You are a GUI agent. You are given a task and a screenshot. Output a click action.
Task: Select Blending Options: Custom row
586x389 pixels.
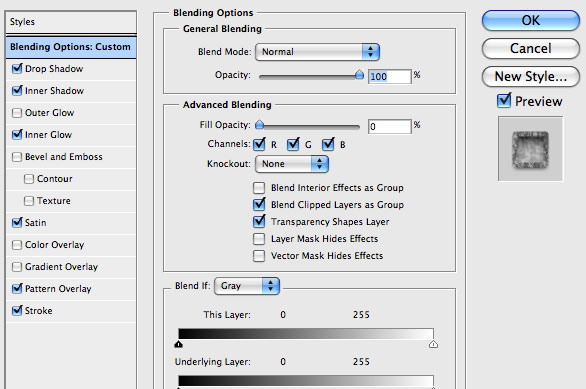pos(71,47)
